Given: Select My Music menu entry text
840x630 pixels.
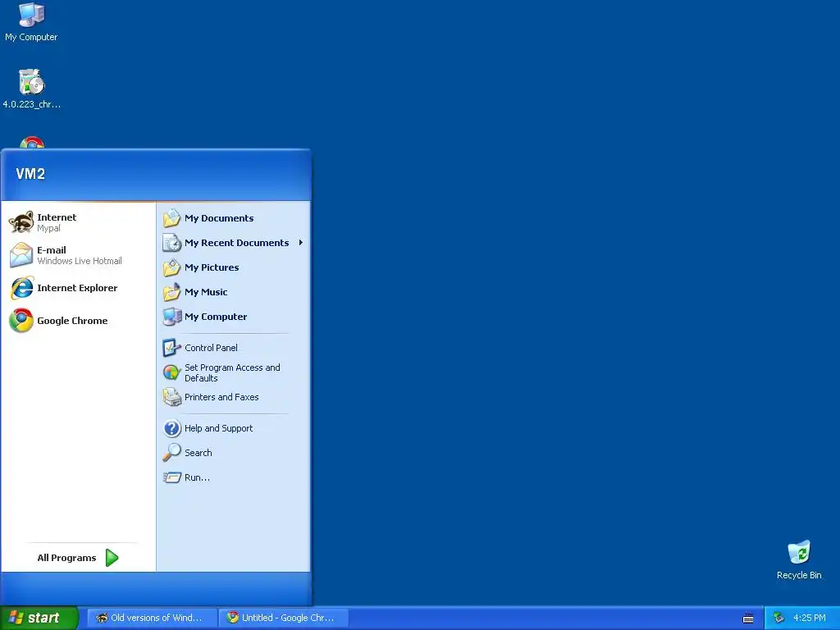Looking at the screenshot, I should (x=206, y=292).
